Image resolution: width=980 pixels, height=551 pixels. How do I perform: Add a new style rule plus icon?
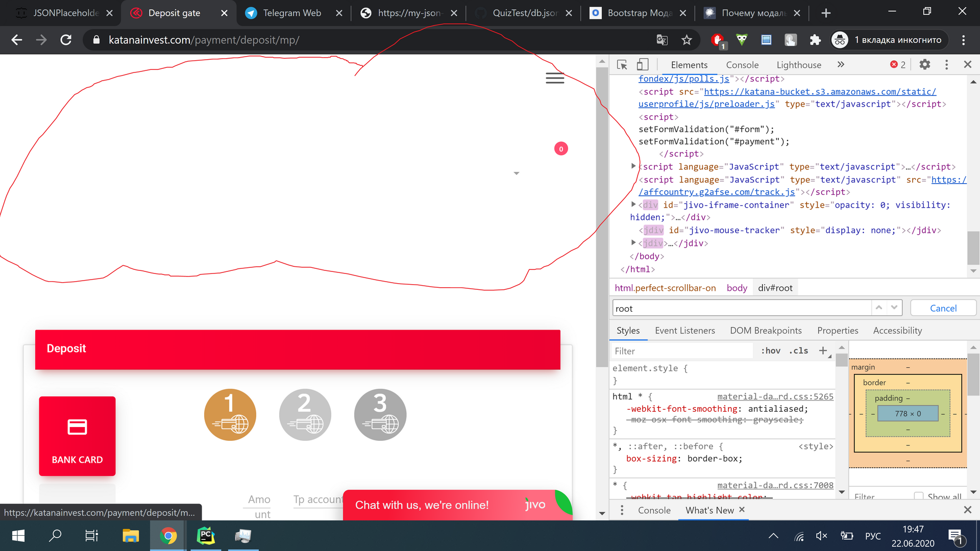tap(823, 350)
